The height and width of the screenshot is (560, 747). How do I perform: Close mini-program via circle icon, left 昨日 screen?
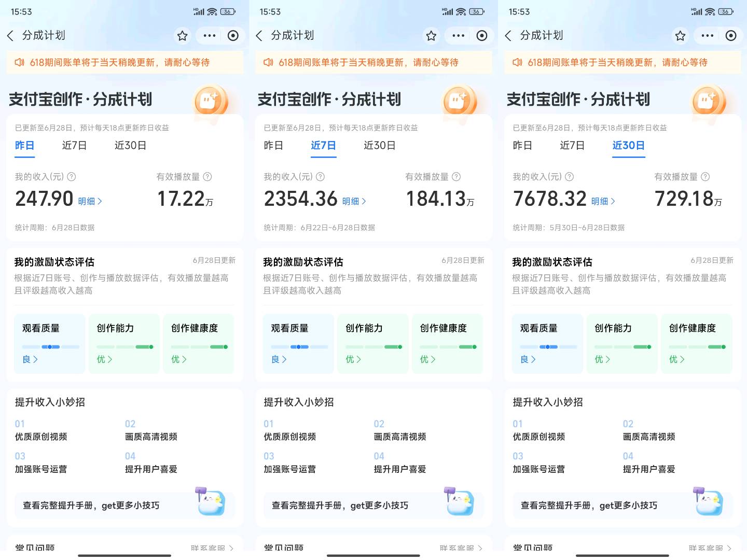233,35
